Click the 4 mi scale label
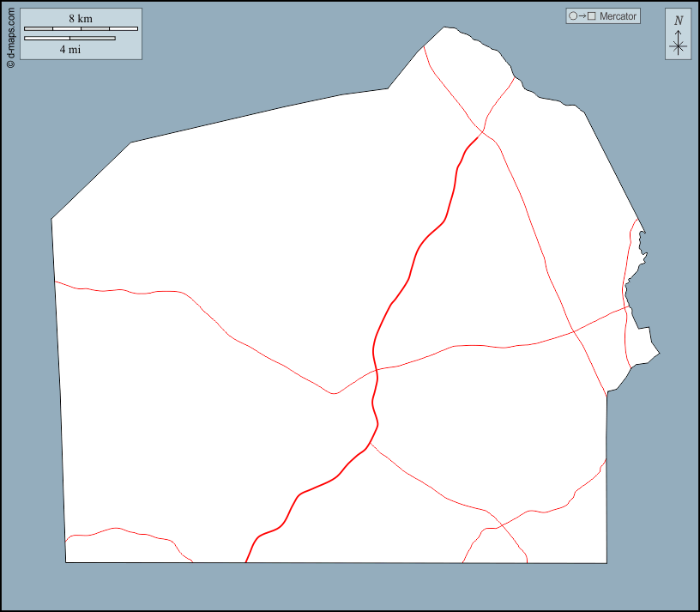700x612 pixels. click(69, 50)
